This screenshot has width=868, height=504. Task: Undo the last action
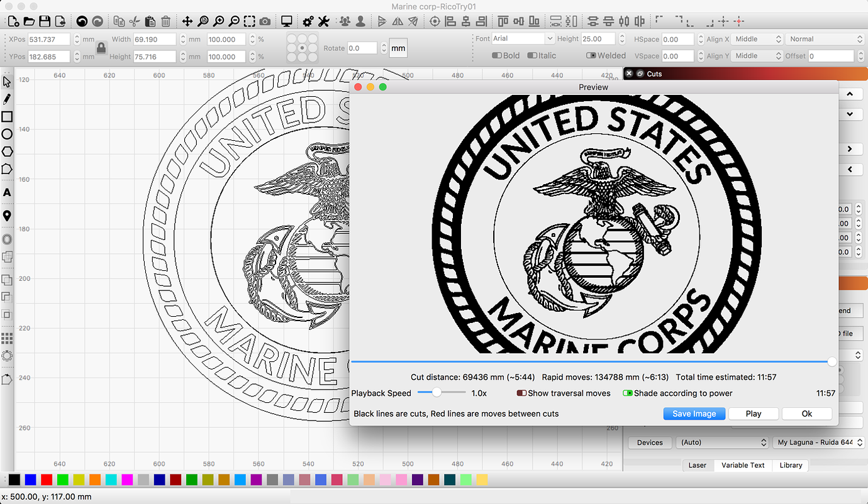tap(82, 21)
